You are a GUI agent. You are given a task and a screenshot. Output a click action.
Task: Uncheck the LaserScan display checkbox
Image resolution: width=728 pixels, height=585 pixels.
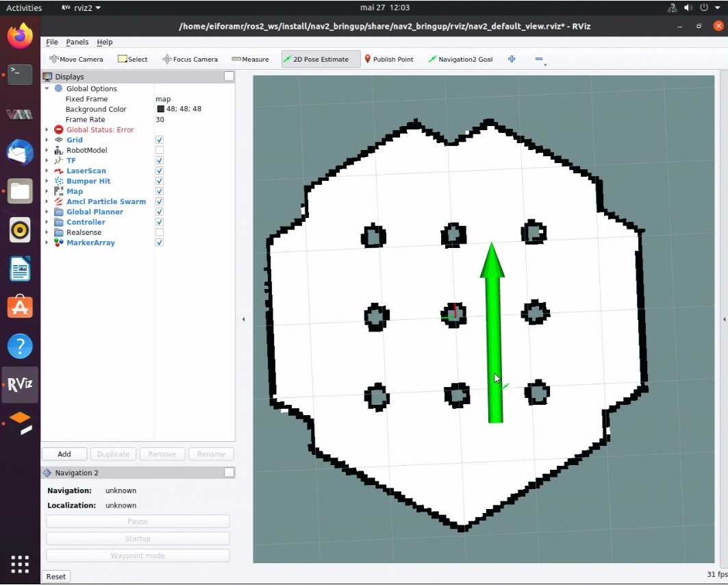[x=160, y=171]
